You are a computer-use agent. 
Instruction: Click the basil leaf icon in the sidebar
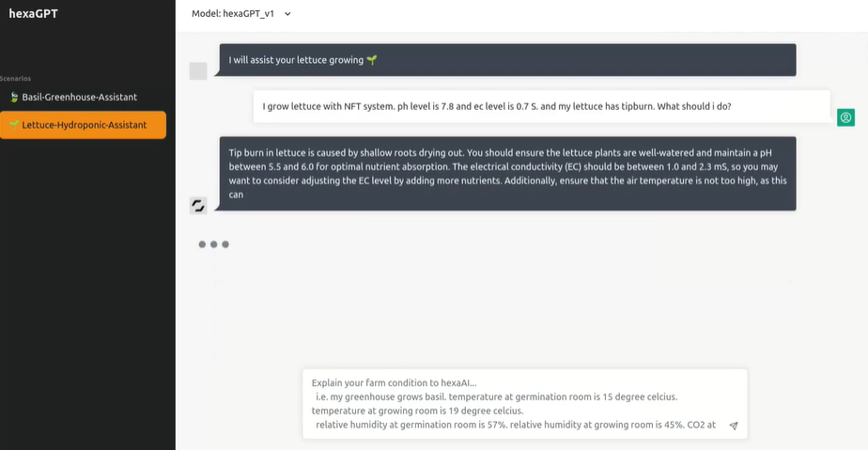tap(14, 97)
